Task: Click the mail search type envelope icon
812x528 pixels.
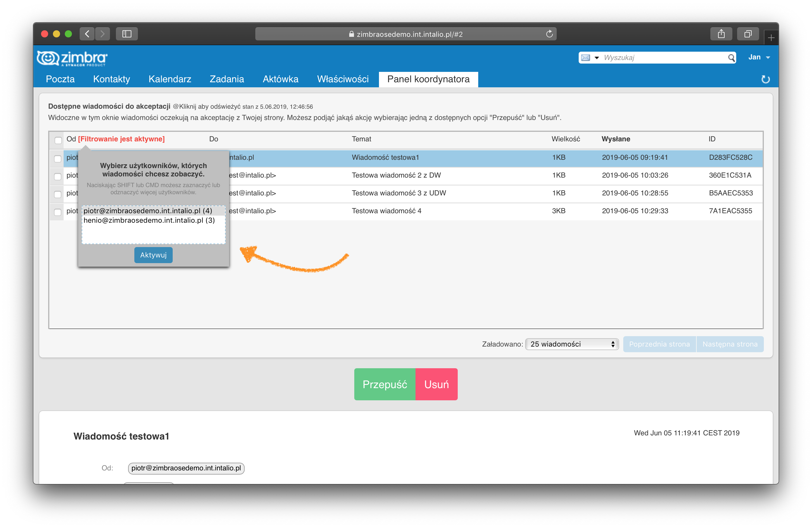Action: tap(586, 57)
